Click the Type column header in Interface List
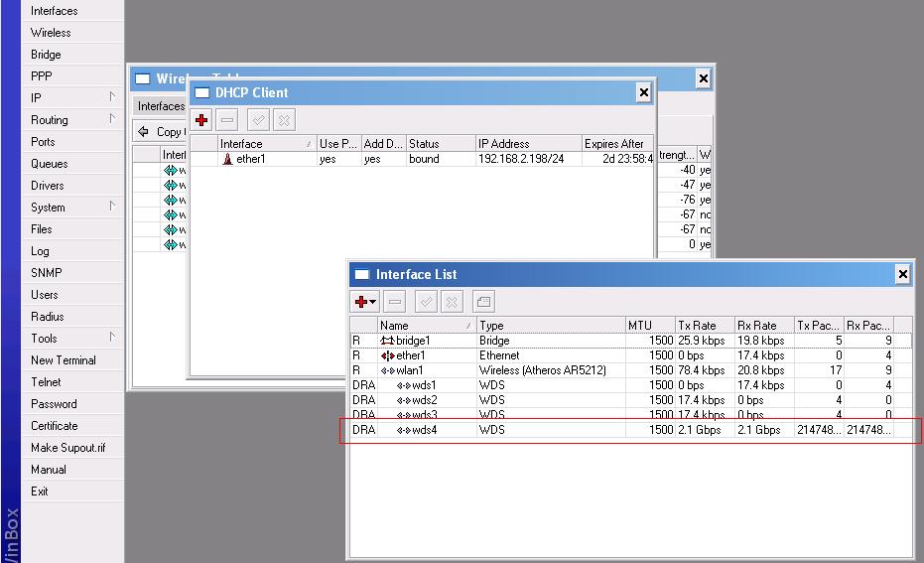924x563 pixels. [551, 325]
